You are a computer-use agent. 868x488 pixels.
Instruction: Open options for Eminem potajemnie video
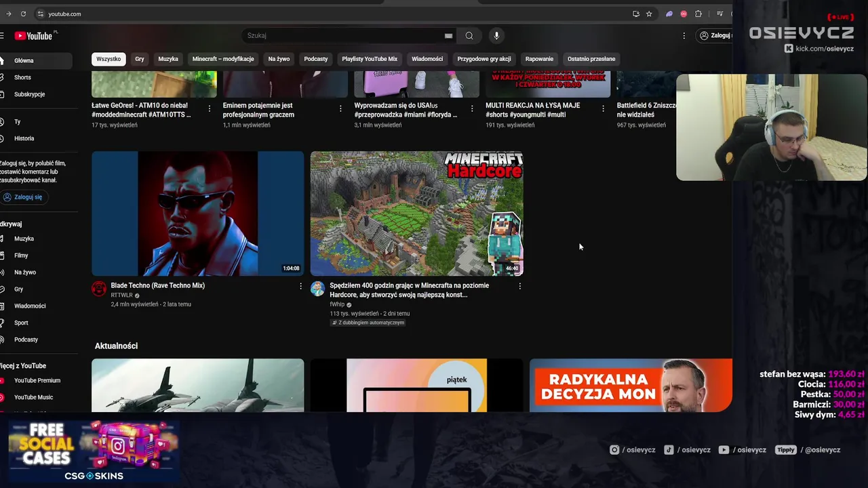click(340, 108)
